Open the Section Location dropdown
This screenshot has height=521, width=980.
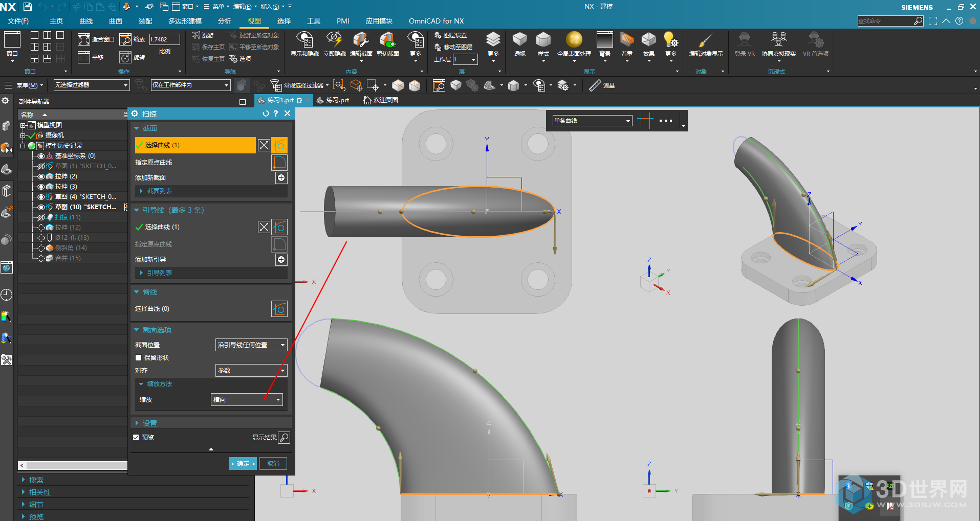click(x=251, y=345)
